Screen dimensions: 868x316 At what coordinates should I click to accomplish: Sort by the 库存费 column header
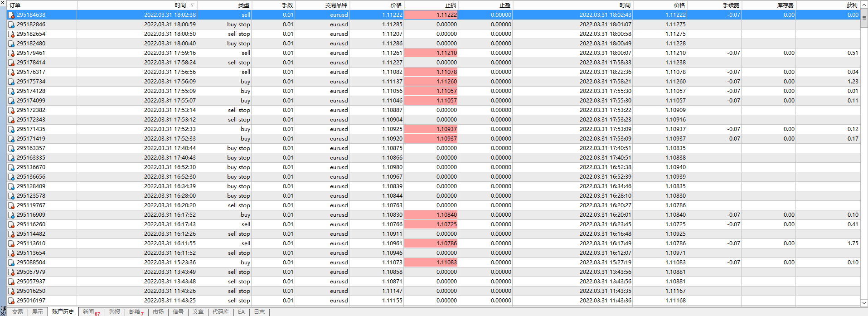click(x=769, y=5)
